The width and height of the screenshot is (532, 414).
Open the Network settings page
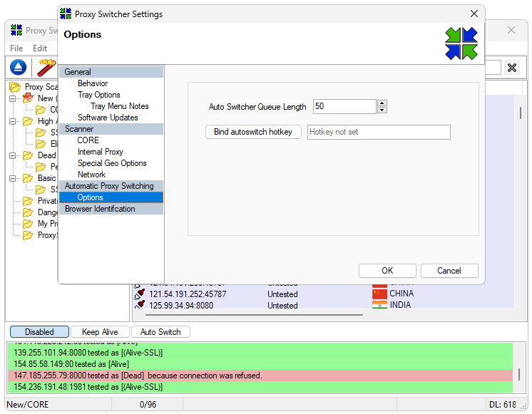click(x=91, y=175)
